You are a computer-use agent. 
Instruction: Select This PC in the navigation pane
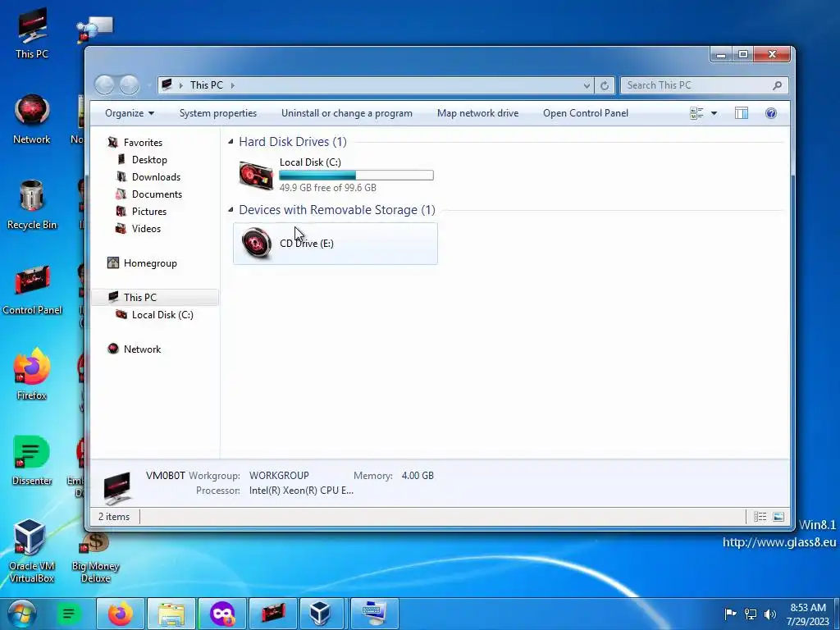pyautogui.click(x=155, y=297)
